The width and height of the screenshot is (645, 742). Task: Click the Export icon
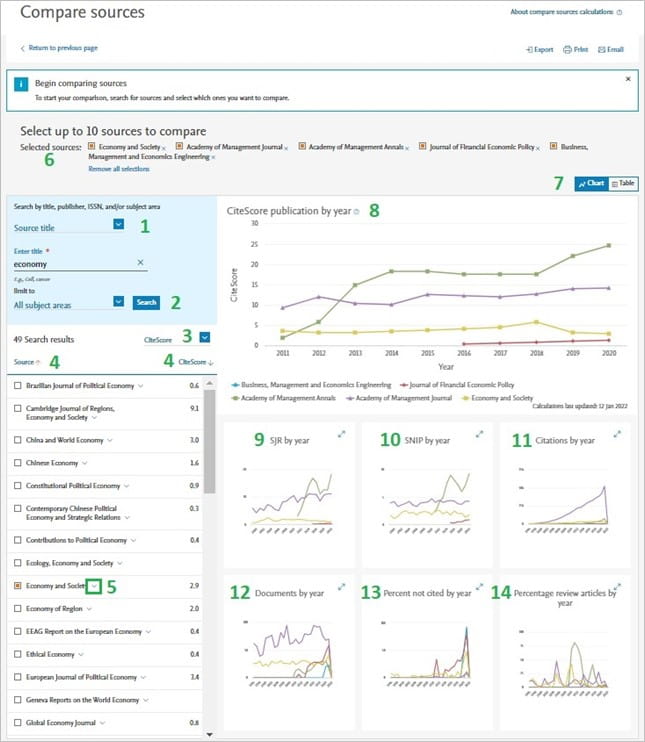[529, 49]
